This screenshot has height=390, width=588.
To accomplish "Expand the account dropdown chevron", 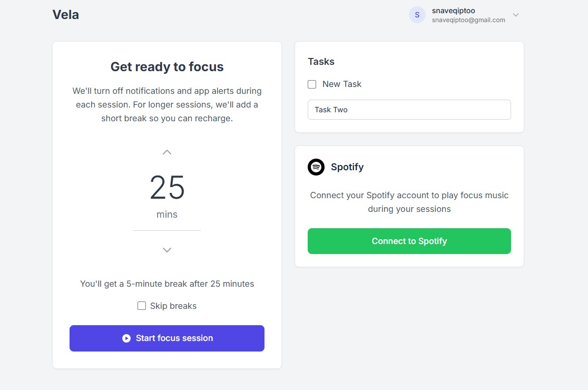I will [x=516, y=15].
